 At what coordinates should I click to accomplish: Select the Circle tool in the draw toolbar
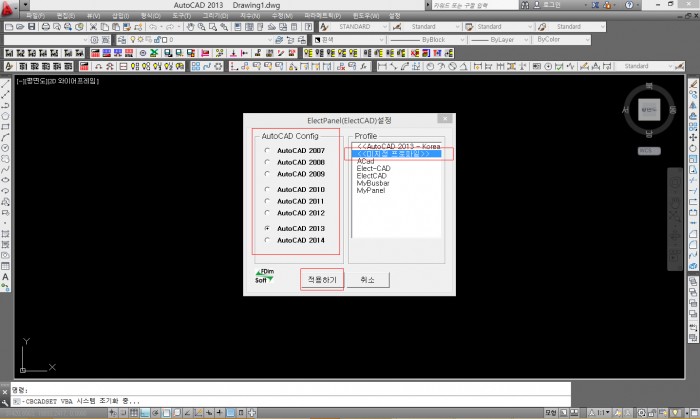tap(5, 148)
